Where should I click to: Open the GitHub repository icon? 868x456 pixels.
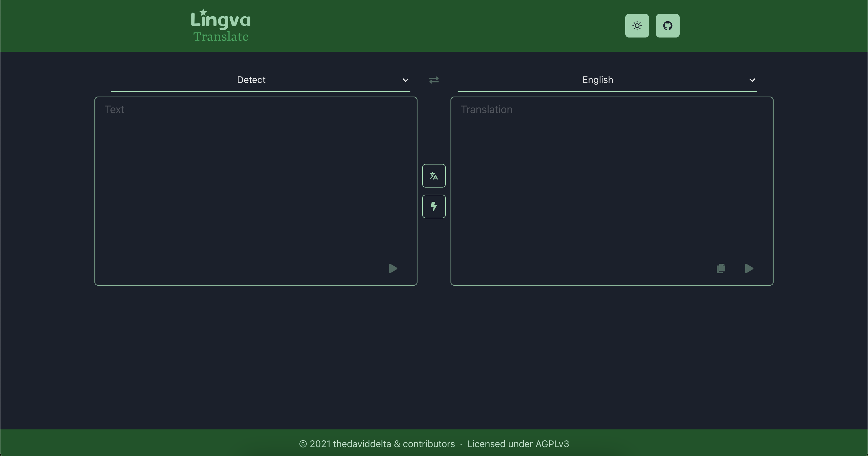(x=668, y=26)
